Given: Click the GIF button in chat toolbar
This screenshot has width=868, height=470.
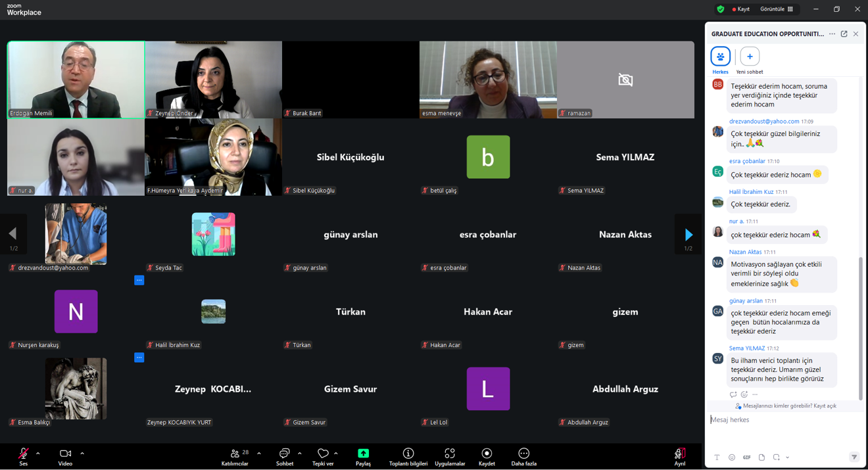Looking at the screenshot, I should (746, 458).
